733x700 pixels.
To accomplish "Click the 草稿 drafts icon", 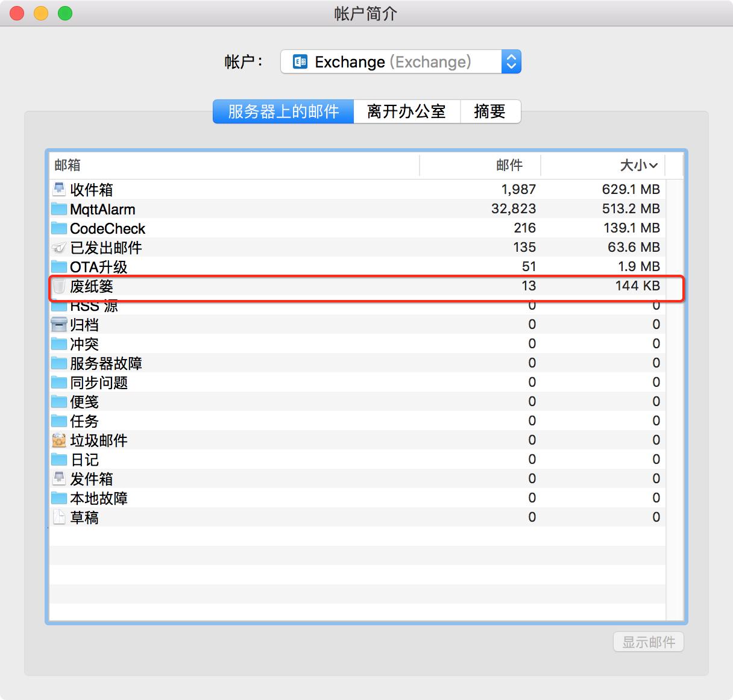I will [58, 516].
